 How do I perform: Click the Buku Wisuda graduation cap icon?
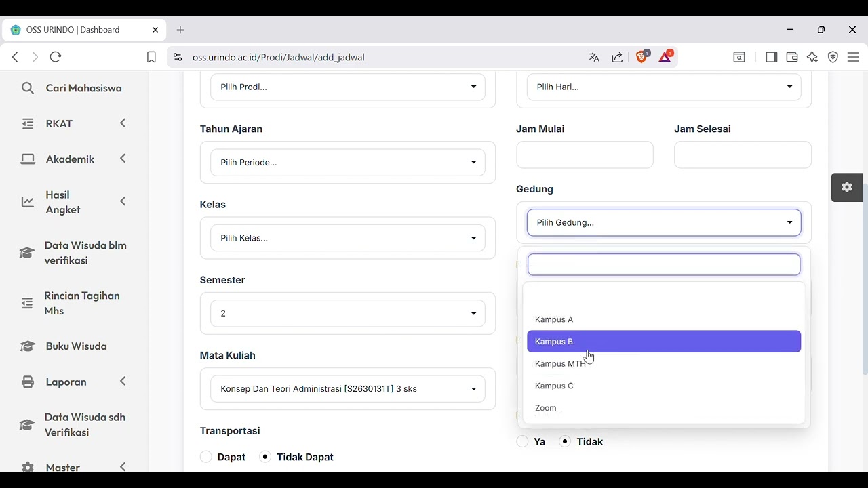tap(28, 346)
